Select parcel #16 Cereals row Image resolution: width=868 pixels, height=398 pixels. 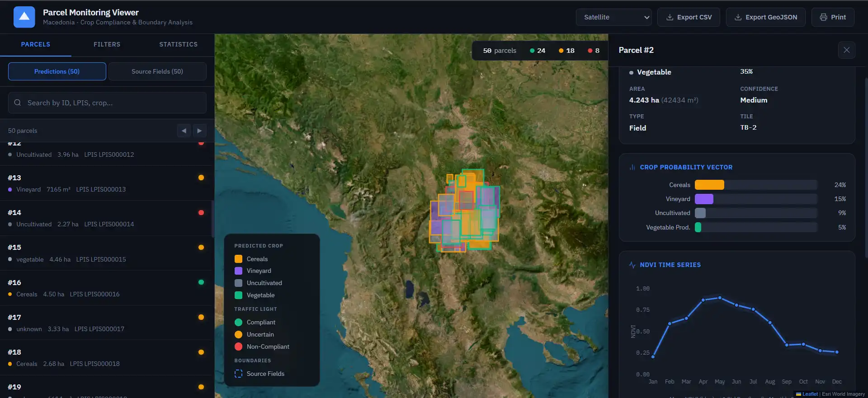pyautogui.click(x=106, y=288)
